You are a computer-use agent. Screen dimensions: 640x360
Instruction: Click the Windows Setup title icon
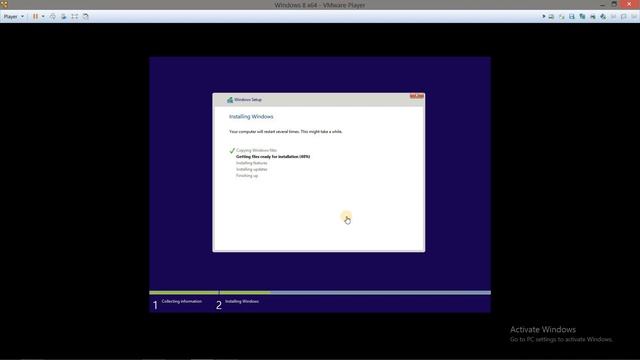(230, 100)
